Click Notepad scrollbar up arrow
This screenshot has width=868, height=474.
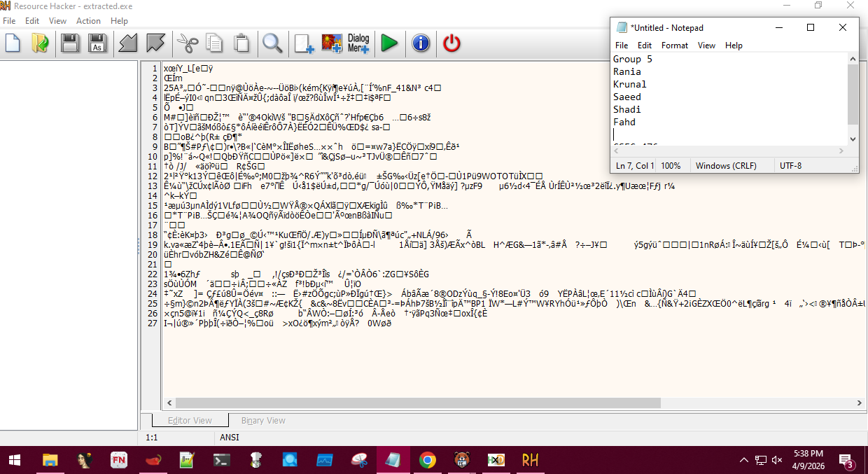click(x=853, y=58)
